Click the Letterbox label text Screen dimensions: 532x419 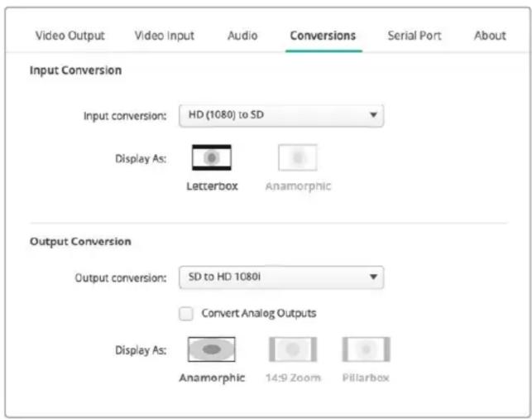212,186
